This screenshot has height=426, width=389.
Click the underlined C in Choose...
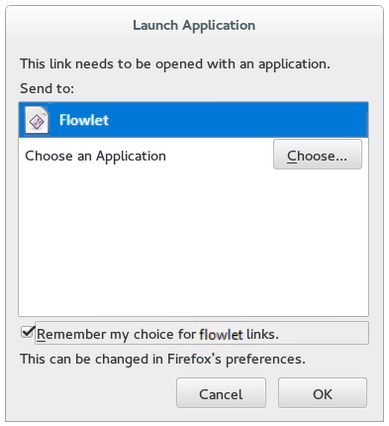(292, 156)
